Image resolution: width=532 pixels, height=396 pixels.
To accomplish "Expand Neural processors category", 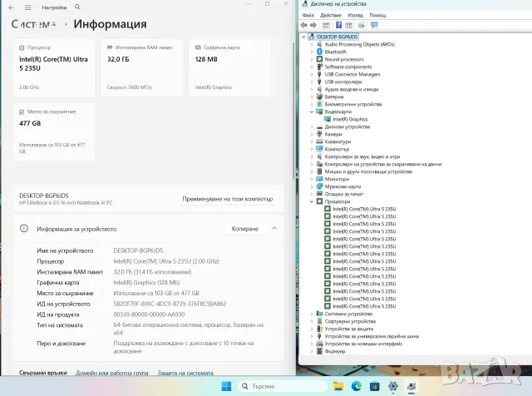I will point(312,59).
